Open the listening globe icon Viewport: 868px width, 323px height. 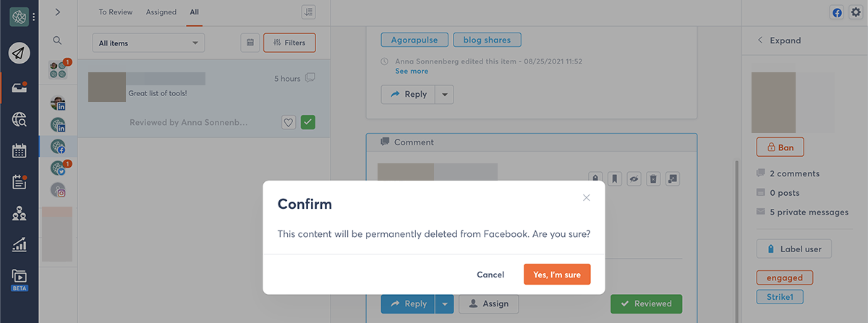point(20,120)
